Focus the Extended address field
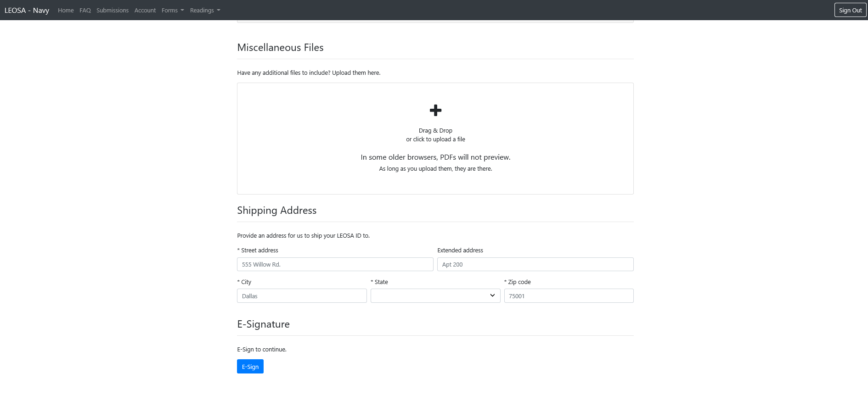 click(x=535, y=264)
